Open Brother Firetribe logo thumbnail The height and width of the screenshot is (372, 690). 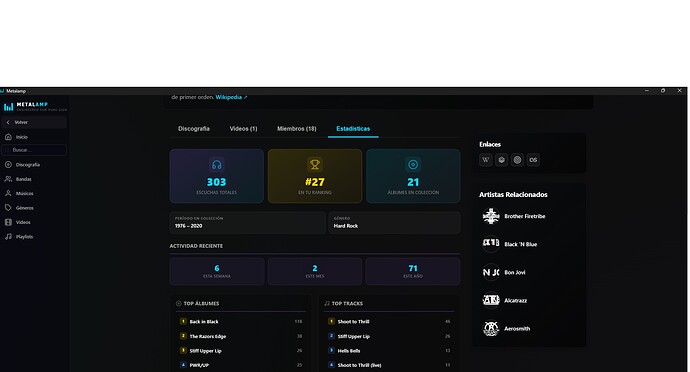(x=491, y=216)
